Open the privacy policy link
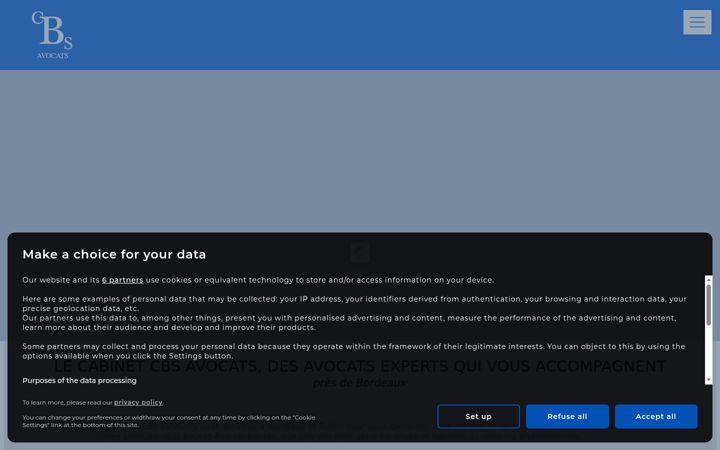Image resolution: width=720 pixels, height=450 pixels. (x=138, y=402)
